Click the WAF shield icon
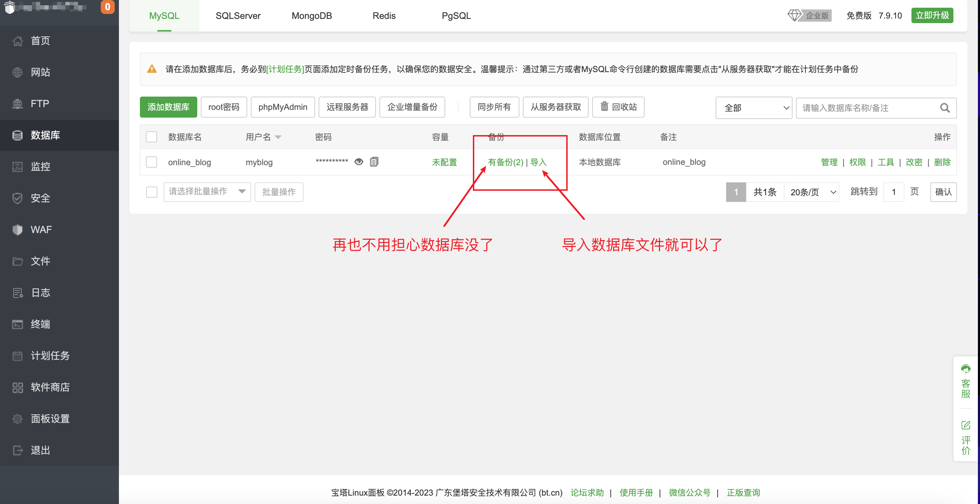Viewport: 980px width, 504px height. click(x=17, y=230)
